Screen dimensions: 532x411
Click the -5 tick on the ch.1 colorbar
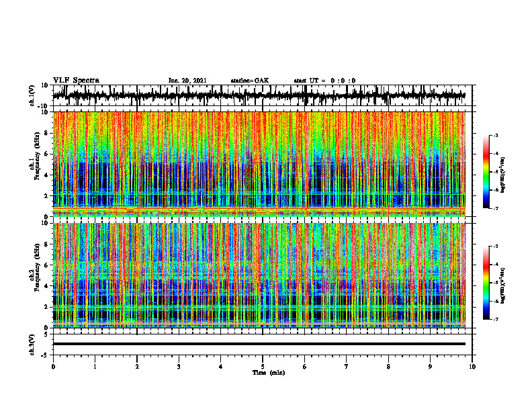coord(496,172)
